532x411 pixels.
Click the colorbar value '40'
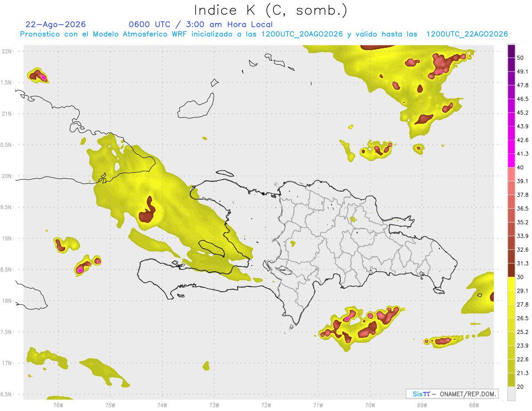point(520,168)
